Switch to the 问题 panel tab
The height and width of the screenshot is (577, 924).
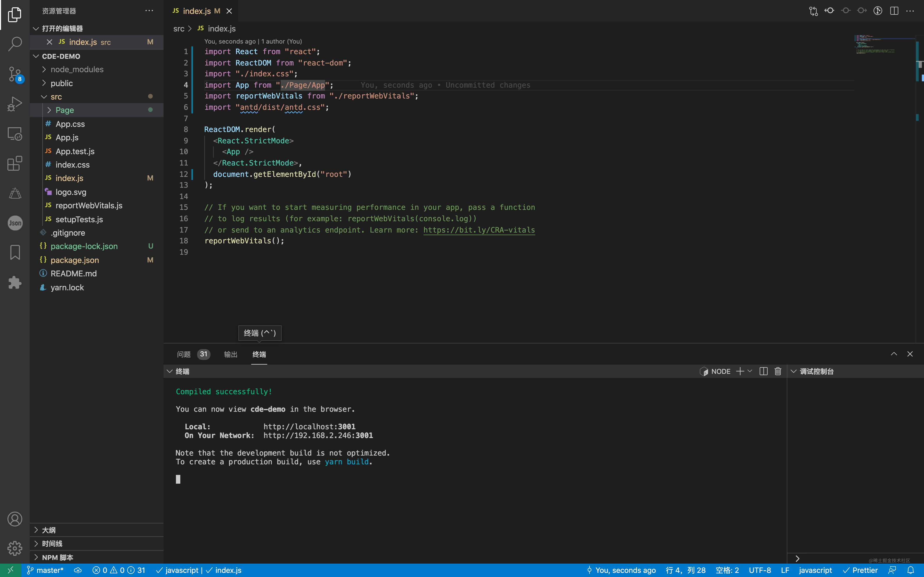click(x=184, y=355)
